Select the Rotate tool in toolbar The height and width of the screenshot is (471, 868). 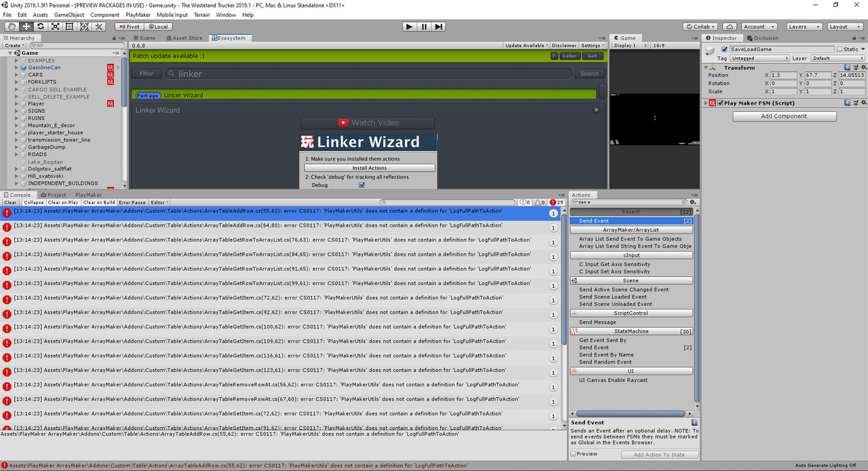click(x=41, y=26)
